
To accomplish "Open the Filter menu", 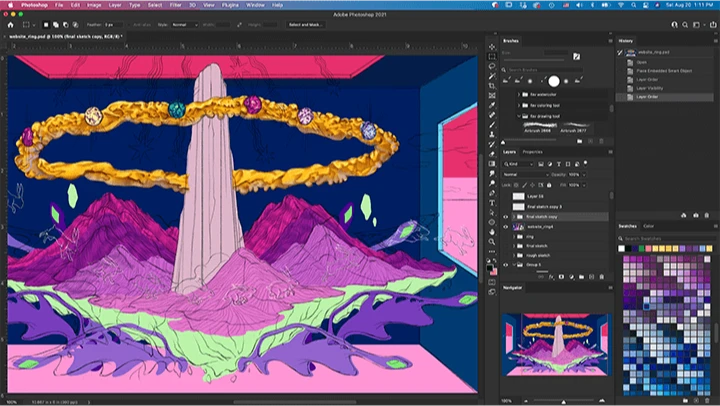I will (x=175, y=5).
